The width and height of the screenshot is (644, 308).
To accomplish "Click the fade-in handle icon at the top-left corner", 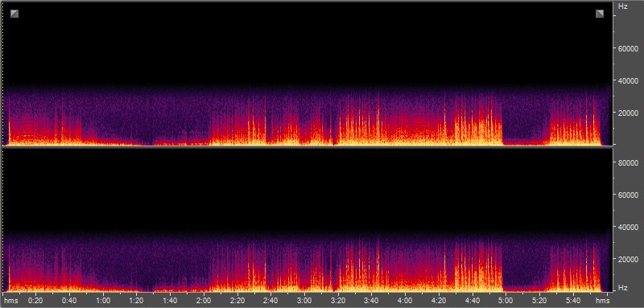I will coord(14,14).
